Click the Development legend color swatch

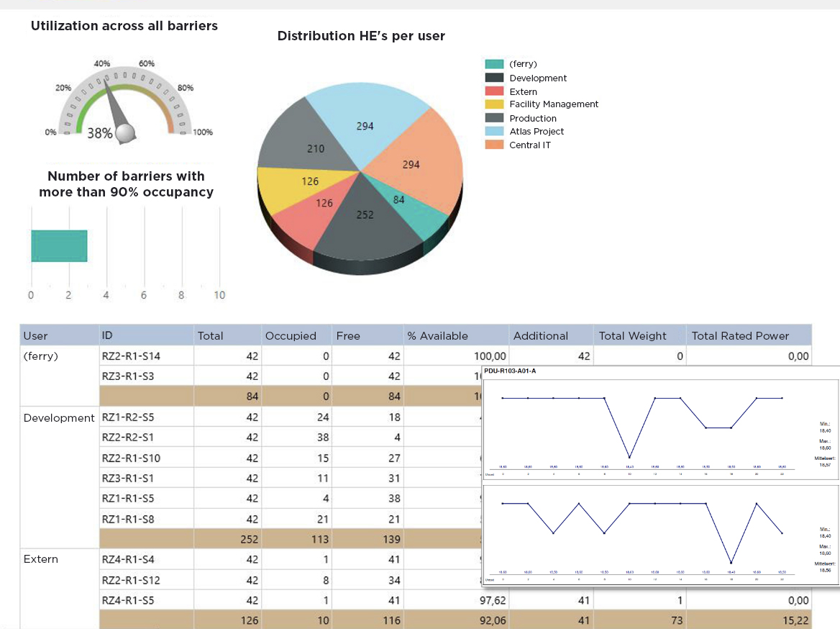pyautogui.click(x=495, y=78)
